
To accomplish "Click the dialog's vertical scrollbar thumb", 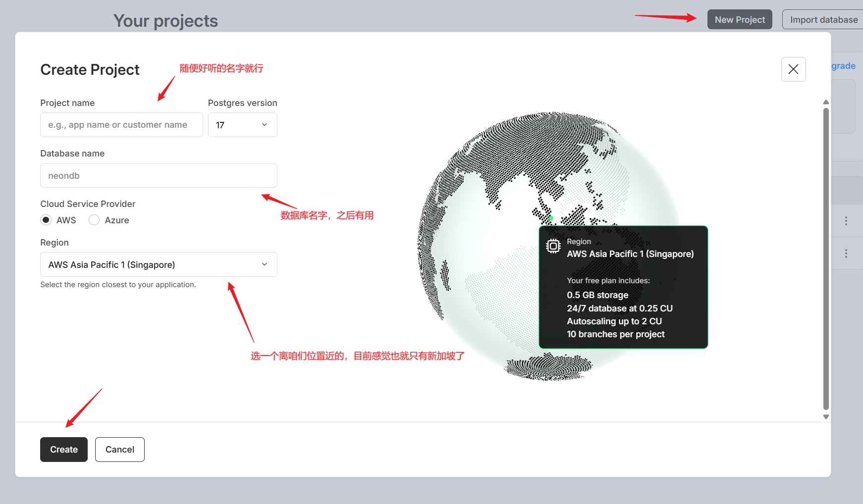I will [x=826, y=257].
